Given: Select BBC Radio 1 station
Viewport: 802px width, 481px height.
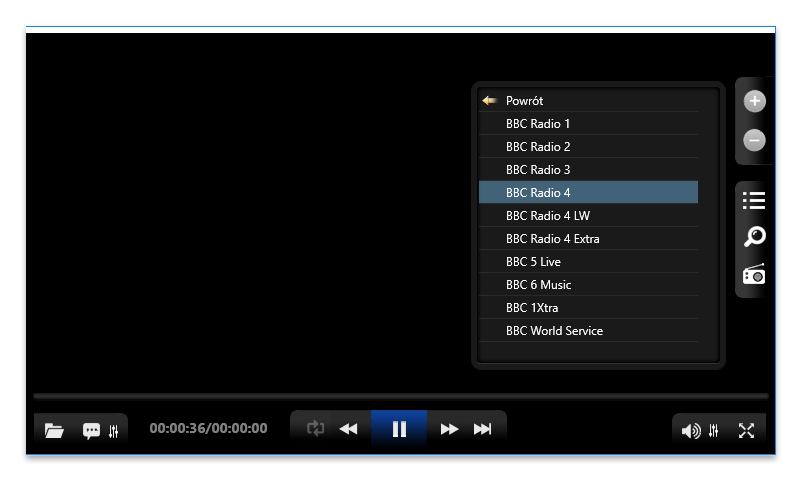Looking at the screenshot, I should [588, 123].
